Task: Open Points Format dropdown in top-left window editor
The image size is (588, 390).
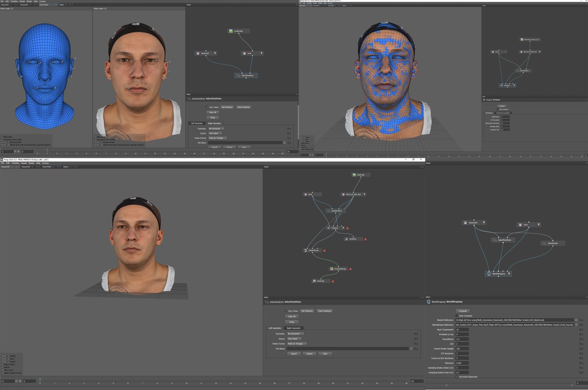Action: coord(218,138)
